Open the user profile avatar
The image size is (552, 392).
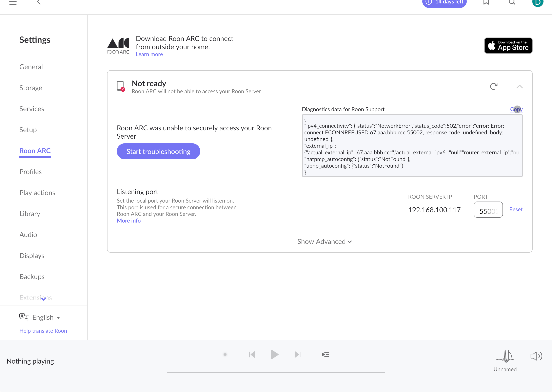pos(537,2)
